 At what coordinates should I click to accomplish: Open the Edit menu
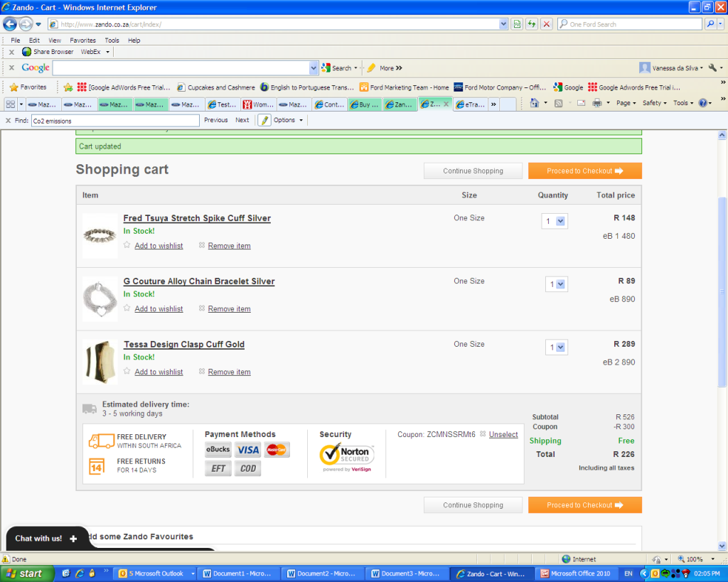tap(34, 41)
